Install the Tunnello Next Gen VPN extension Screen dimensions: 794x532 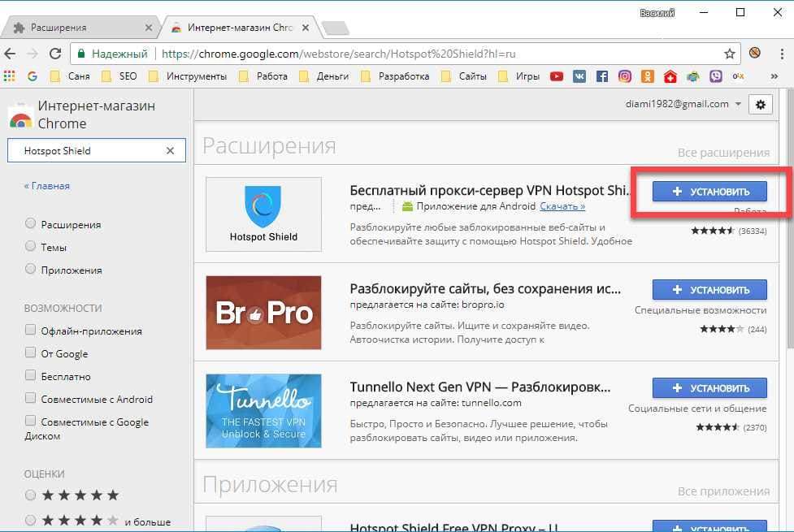(709, 387)
